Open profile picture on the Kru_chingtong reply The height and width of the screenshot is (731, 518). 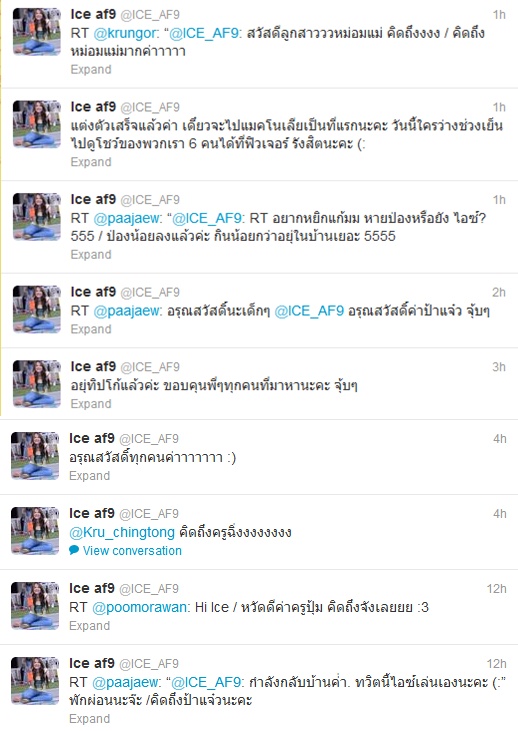click(x=35, y=531)
